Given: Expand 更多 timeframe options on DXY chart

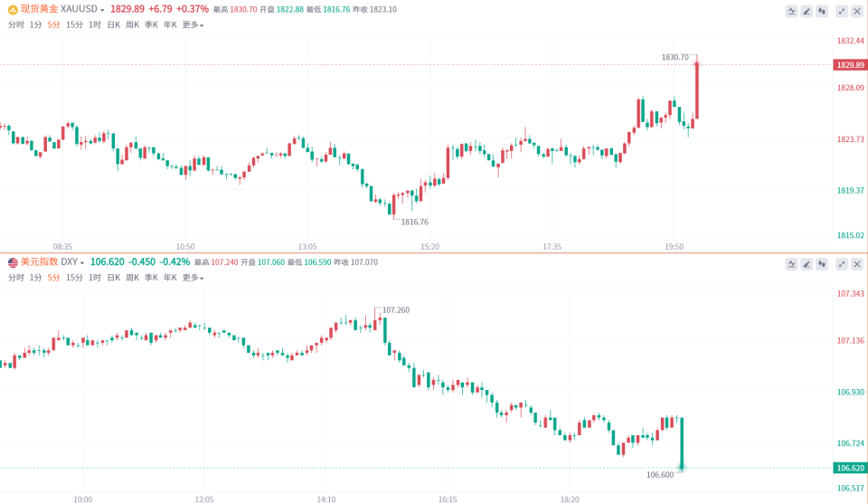Looking at the screenshot, I should click(x=193, y=278).
